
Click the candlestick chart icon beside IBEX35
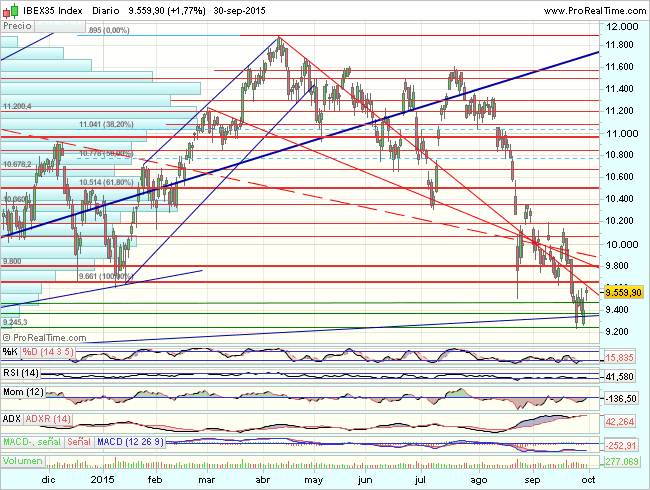pyautogui.click(x=11, y=11)
